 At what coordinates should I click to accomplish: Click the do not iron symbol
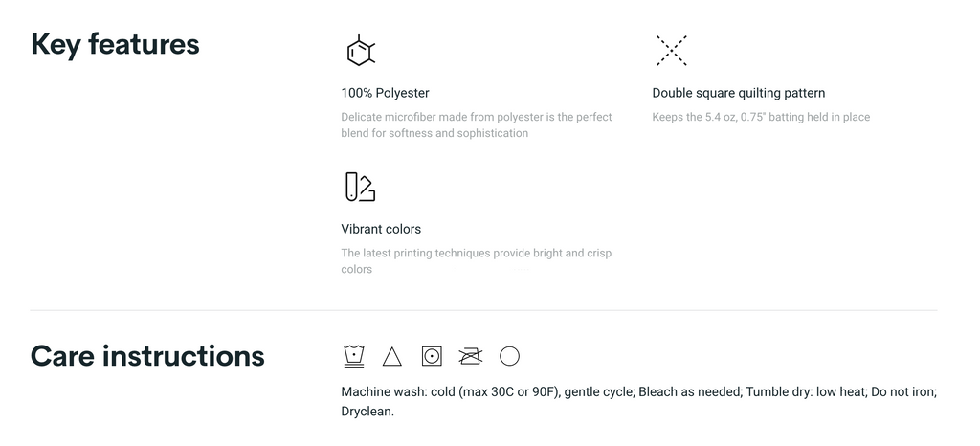(470, 356)
